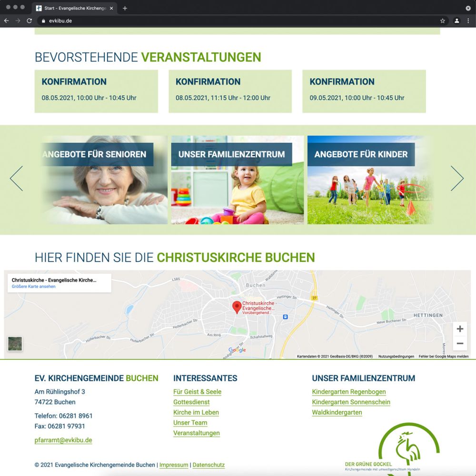This screenshot has height=476, width=476.
Task: Click the right carousel navigation arrow
Action: click(458, 178)
